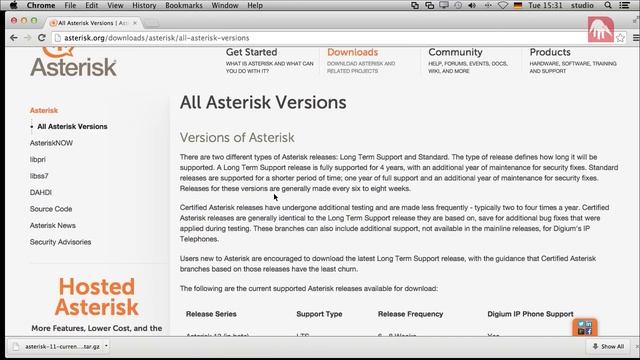Click the Release Frequency column header
The image size is (640, 360).
pyautogui.click(x=410, y=314)
